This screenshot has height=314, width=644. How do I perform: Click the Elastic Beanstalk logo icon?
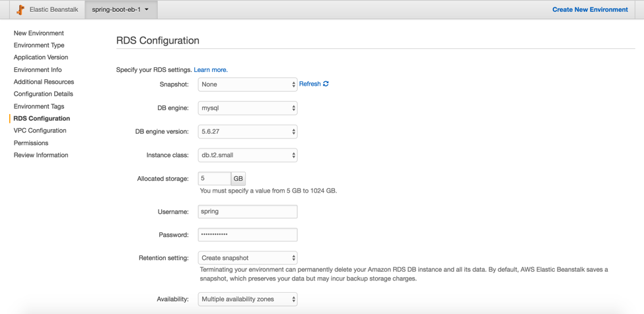coord(20,9)
